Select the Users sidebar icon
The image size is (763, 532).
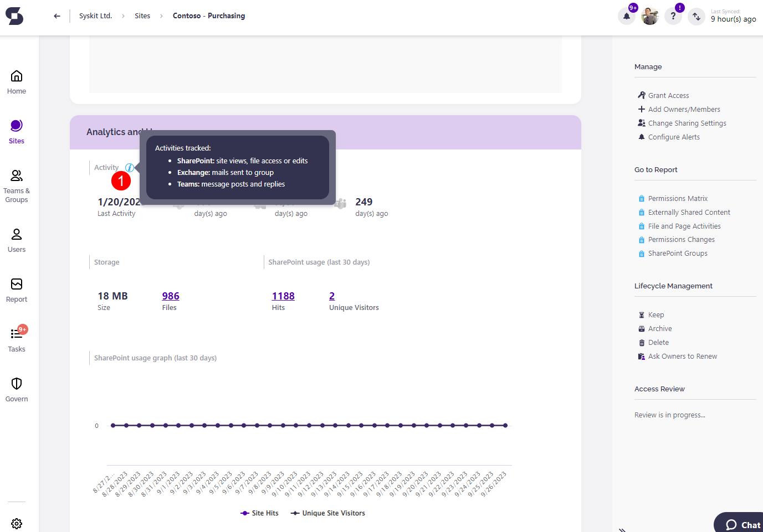click(16, 239)
